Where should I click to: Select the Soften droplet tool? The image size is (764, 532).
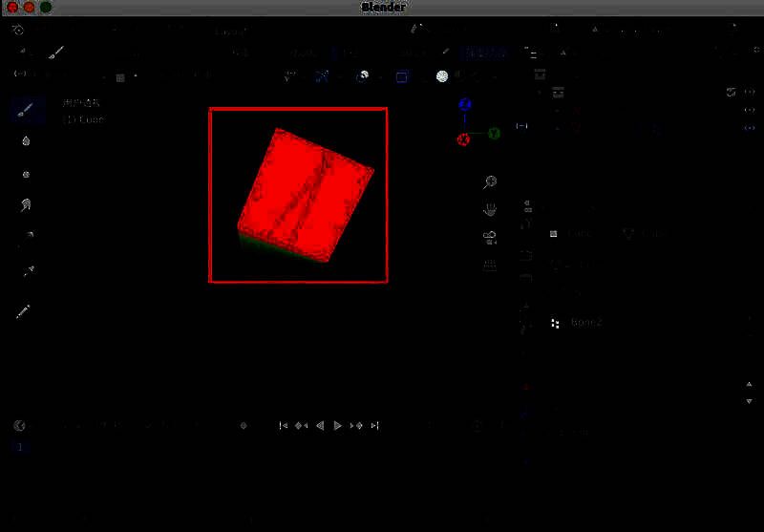(x=26, y=141)
